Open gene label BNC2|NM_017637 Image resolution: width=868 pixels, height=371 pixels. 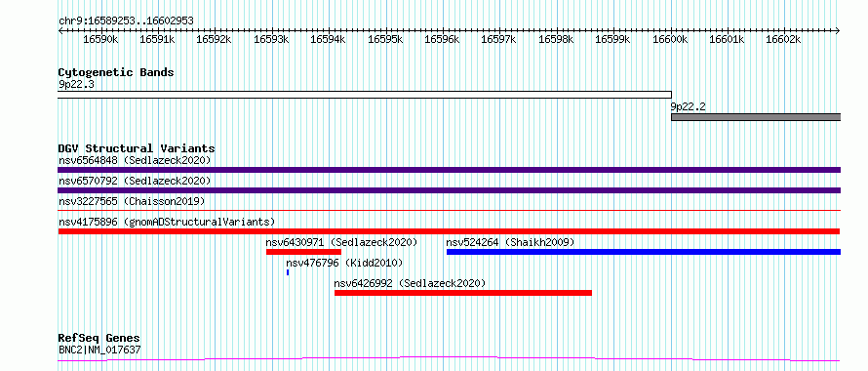(x=99, y=350)
